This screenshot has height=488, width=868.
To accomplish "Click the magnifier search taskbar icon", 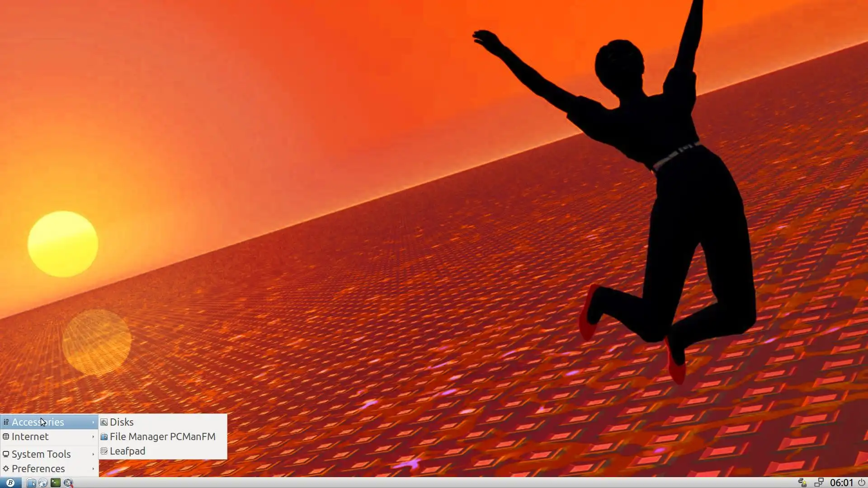I will [x=68, y=483].
